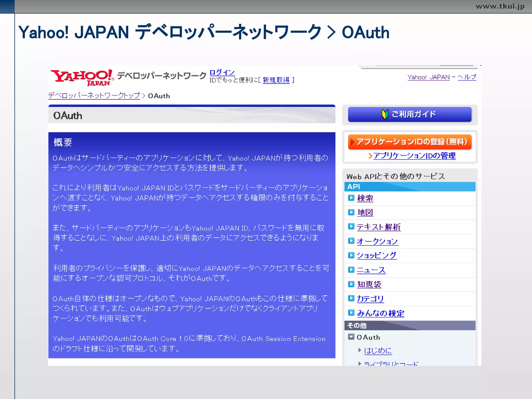532x399 pixels.
Task: Click the arrow icon beside 知恵袋
Action: point(351,284)
